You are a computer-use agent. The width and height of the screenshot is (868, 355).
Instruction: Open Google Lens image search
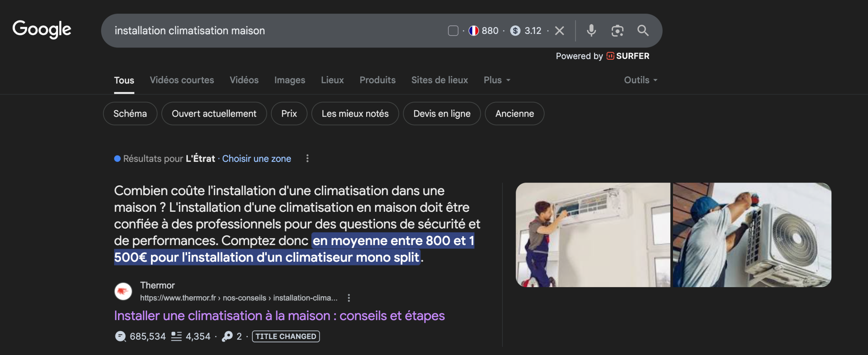coord(617,31)
